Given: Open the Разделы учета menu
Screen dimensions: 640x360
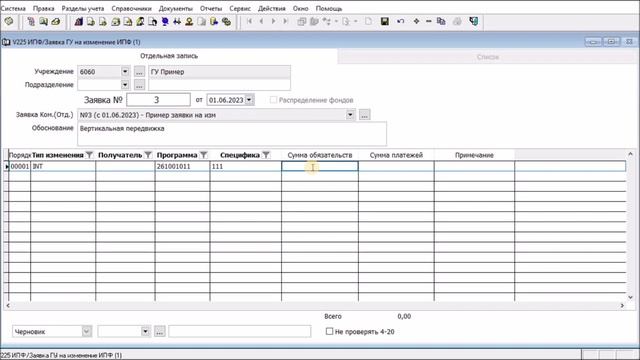Looking at the screenshot, I should 83,8.
